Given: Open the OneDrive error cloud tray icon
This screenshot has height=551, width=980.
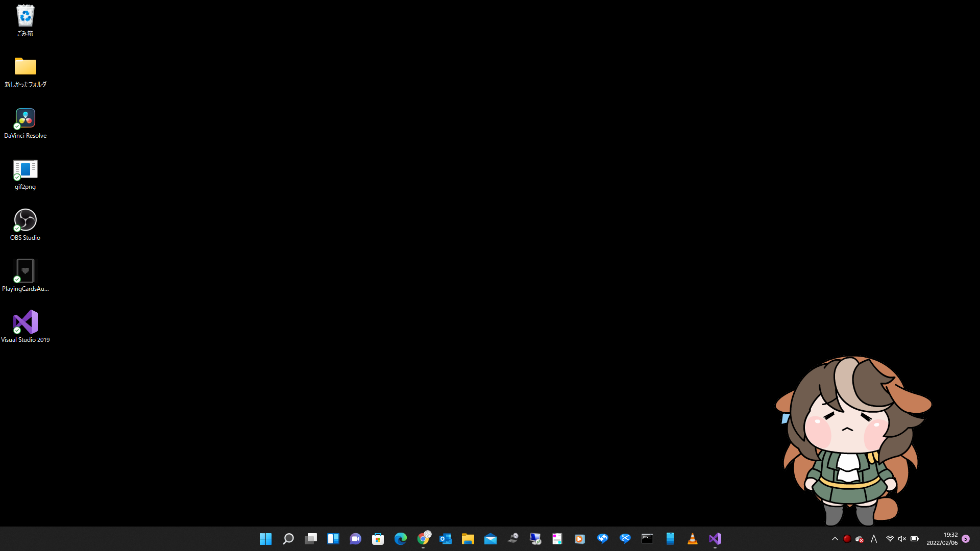Looking at the screenshot, I should [x=860, y=539].
